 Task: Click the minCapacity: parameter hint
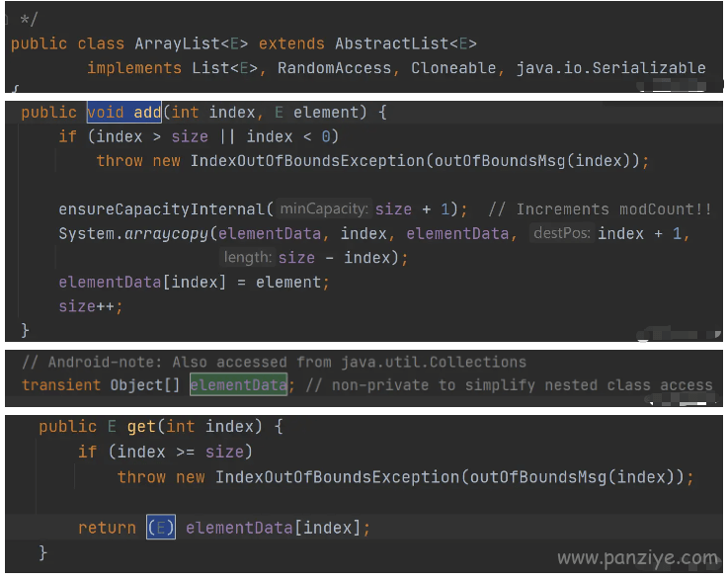pos(324,208)
